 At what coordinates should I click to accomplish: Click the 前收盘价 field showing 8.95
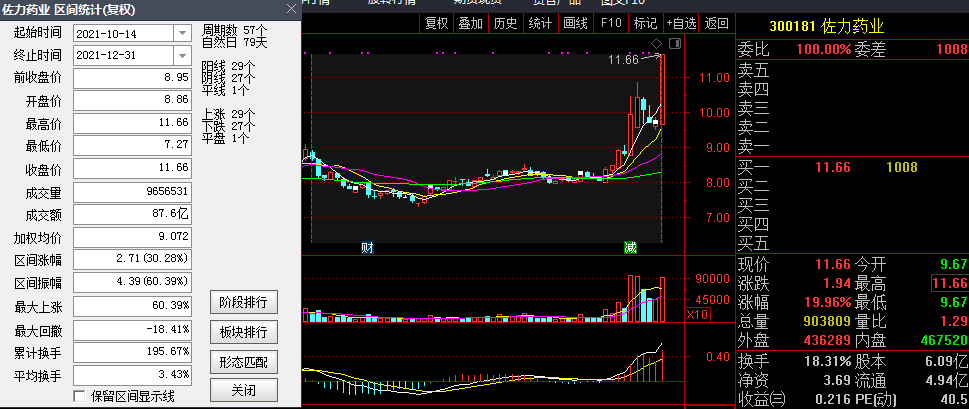[132, 78]
